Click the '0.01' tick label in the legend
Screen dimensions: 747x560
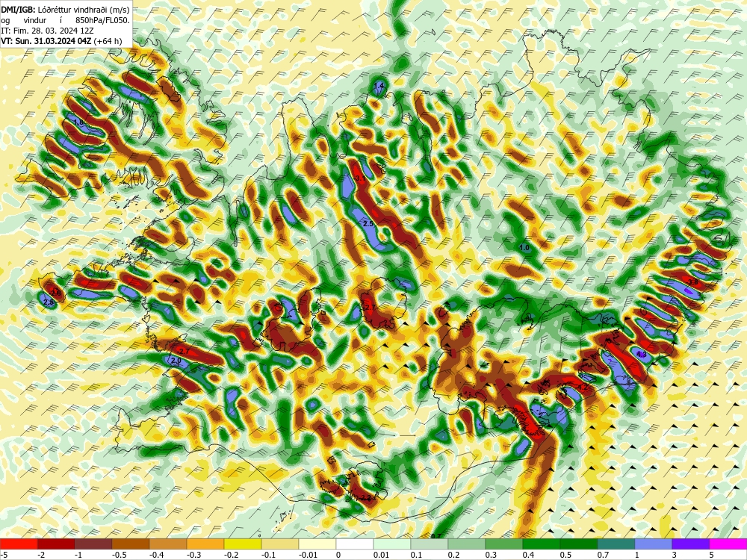tap(381, 555)
